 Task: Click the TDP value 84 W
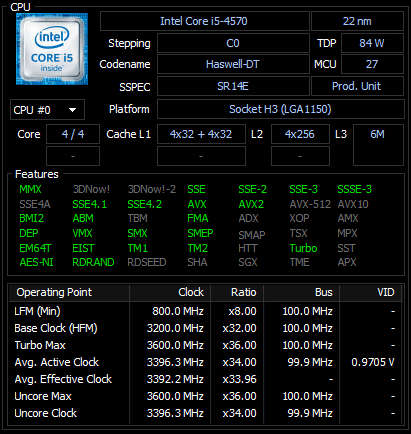pyautogui.click(x=372, y=43)
